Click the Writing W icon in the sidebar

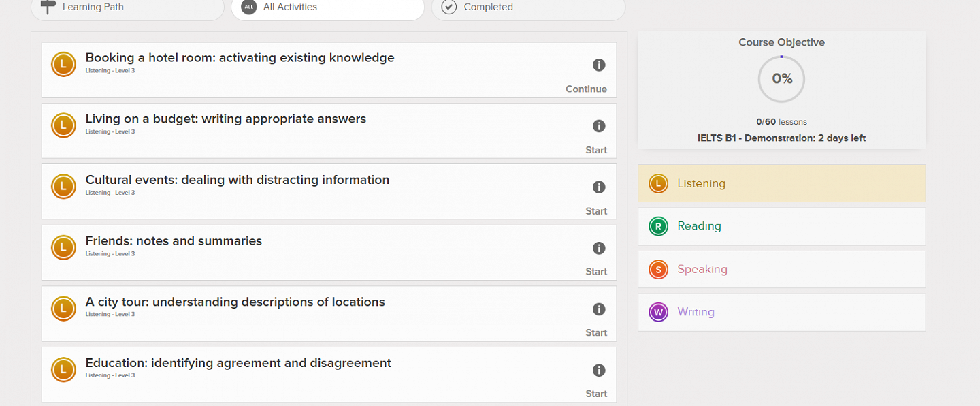(658, 312)
